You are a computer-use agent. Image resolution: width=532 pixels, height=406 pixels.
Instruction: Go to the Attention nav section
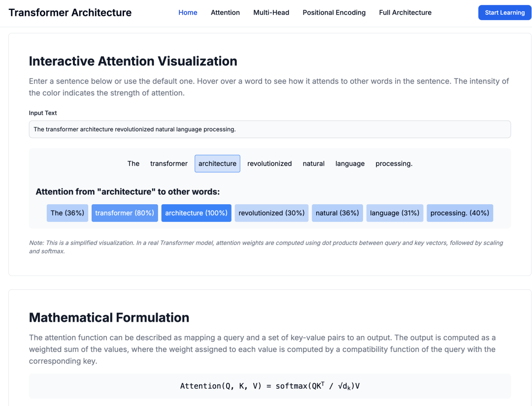click(x=225, y=13)
